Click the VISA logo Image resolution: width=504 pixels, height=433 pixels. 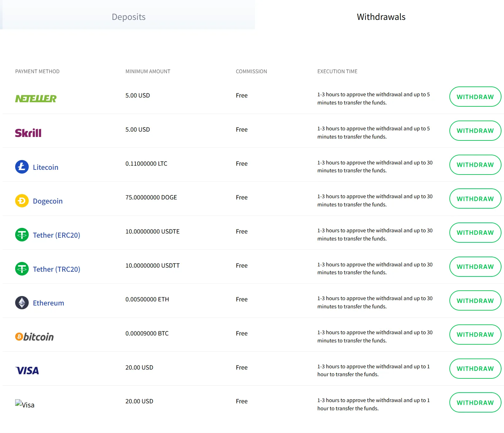[x=27, y=371]
